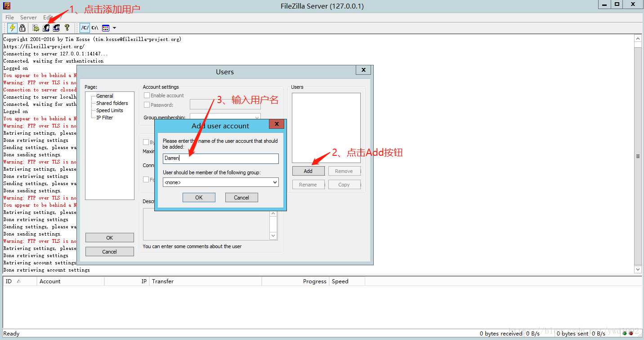Select the /C/ path display icon
This screenshot has width=644, height=340.
tap(85, 28)
